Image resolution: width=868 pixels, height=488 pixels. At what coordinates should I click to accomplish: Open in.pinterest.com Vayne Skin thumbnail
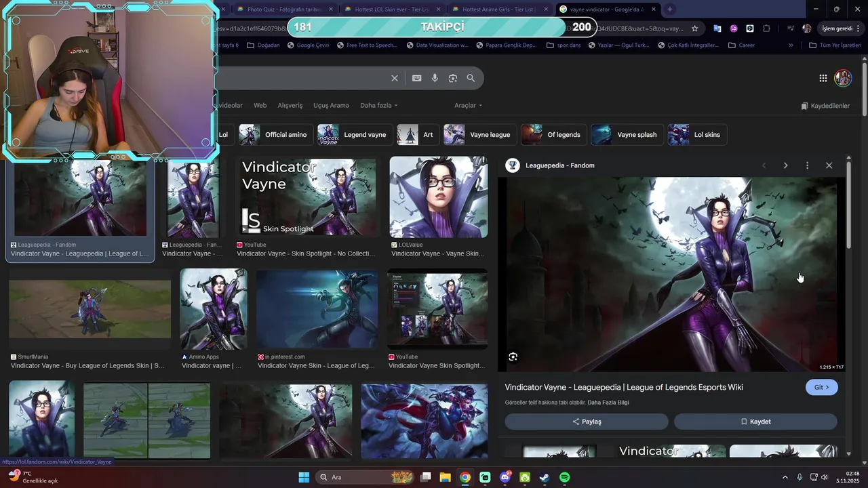coord(317,309)
